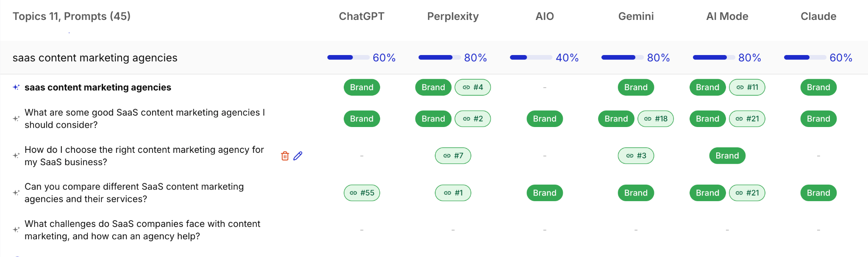Open Perplexity link badge #4
The image size is (868, 257).
click(x=473, y=87)
